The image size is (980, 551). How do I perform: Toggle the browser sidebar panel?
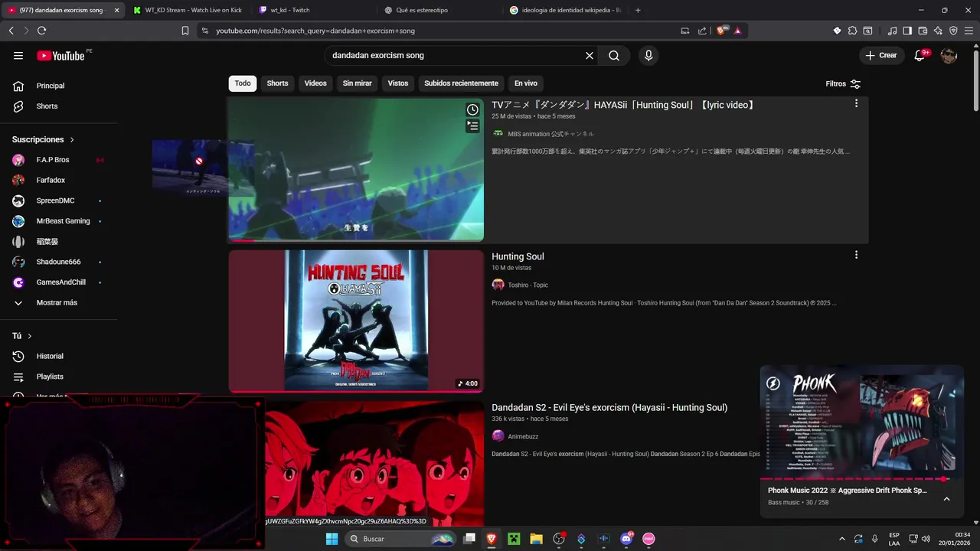(907, 31)
